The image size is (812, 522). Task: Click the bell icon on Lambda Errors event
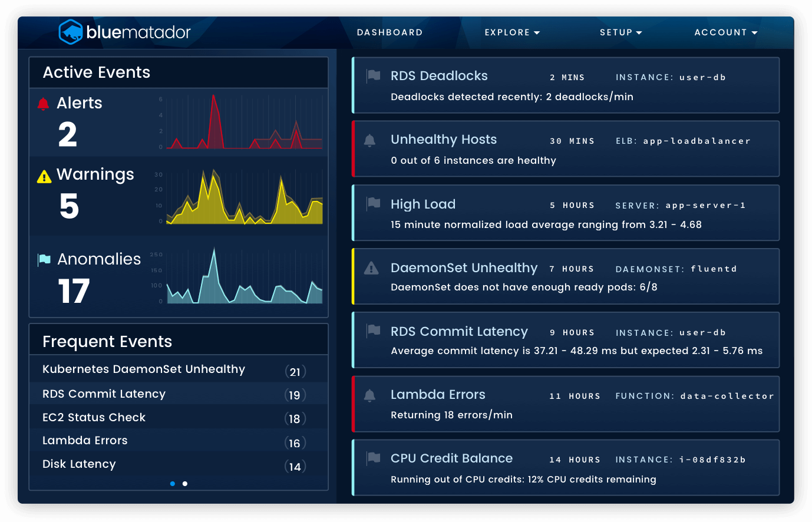[x=369, y=395]
